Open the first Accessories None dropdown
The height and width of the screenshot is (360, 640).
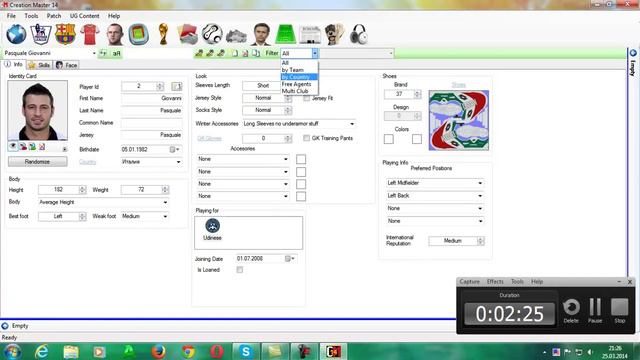pos(243,159)
